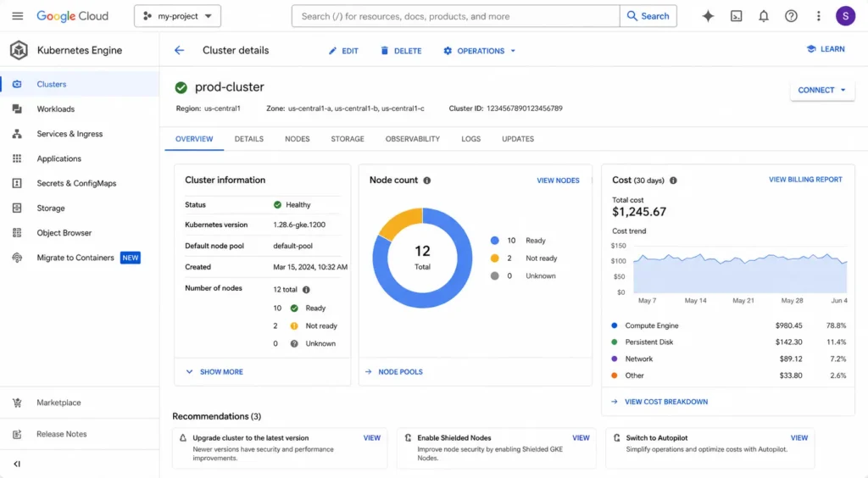Switch to the NODES tab

pyautogui.click(x=298, y=139)
